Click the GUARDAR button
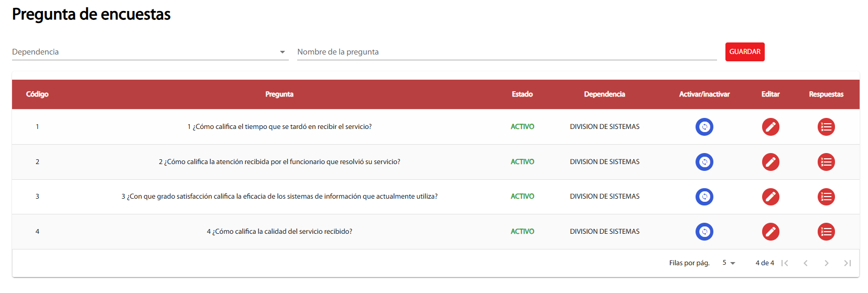 (x=745, y=52)
